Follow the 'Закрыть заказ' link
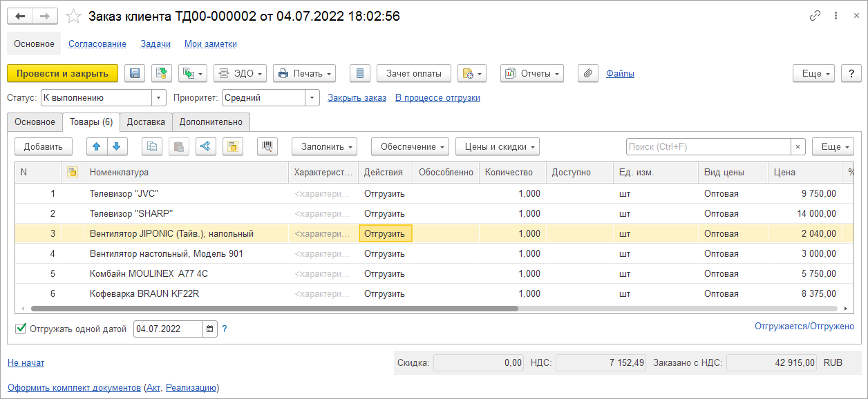 pos(357,98)
